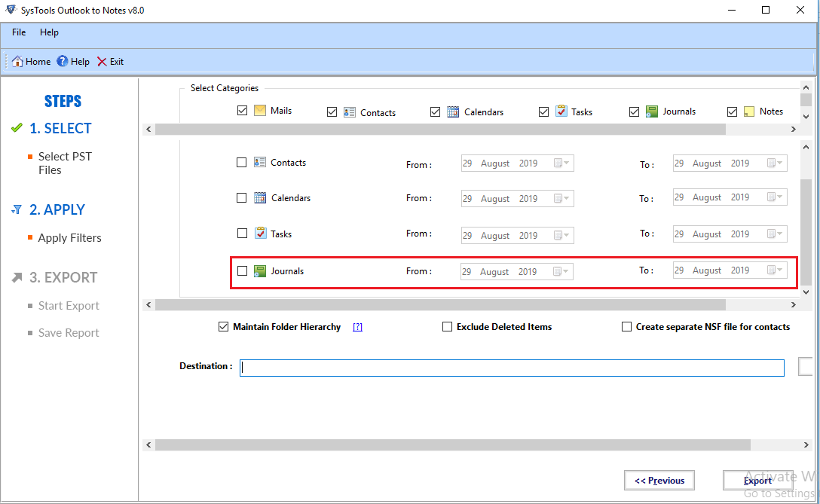Uncheck the Contacts category checkbox

pos(332,112)
